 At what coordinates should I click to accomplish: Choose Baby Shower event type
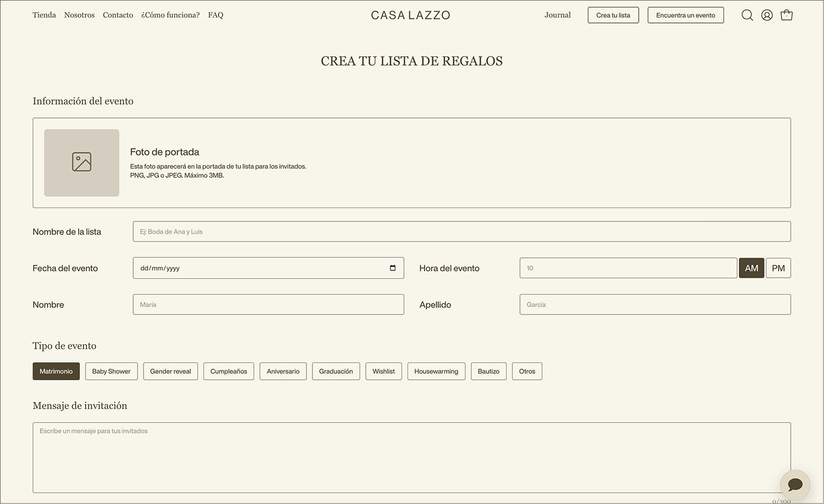point(111,371)
